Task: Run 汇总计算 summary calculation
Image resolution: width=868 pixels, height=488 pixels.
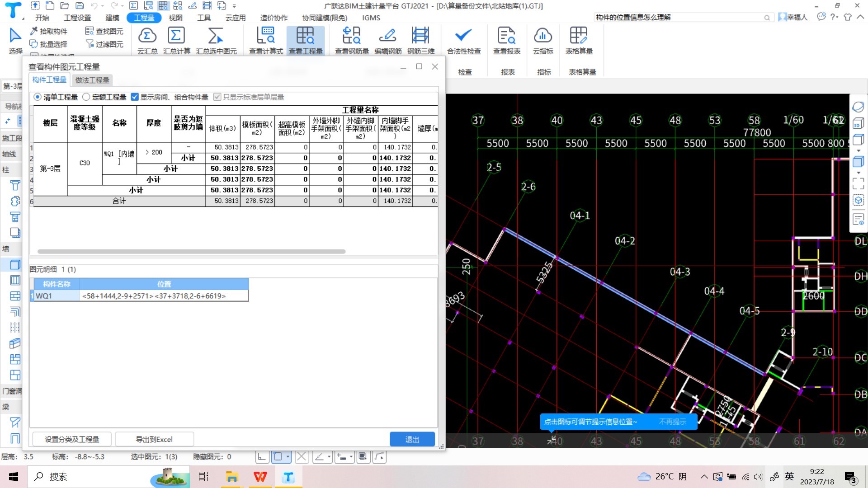Action: click(x=176, y=41)
